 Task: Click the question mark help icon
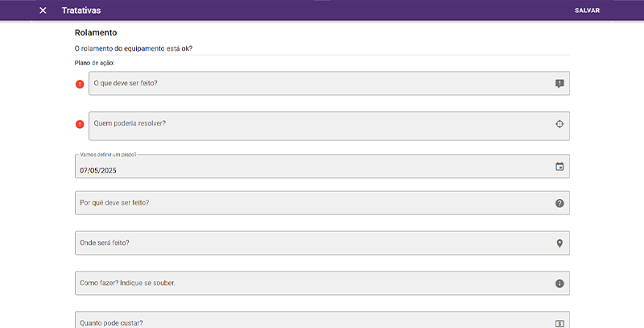point(559,203)
